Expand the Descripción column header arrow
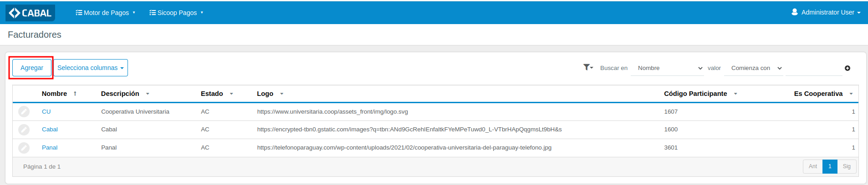This screenshot has width=868, height=185. (148, 94)
